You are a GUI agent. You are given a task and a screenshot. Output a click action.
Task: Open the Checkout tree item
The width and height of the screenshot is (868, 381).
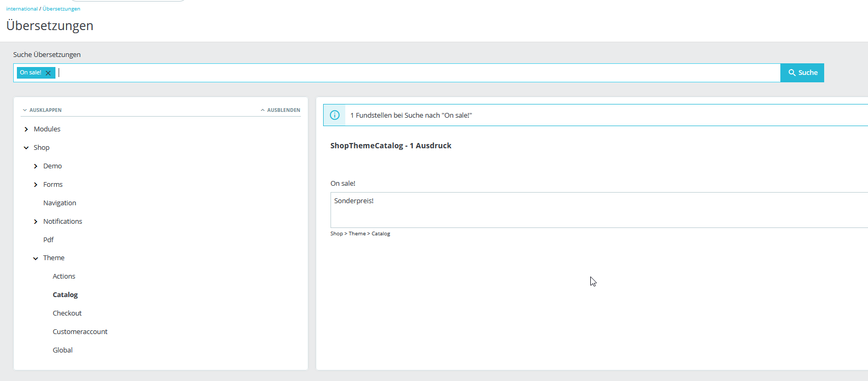coord(67,313)
